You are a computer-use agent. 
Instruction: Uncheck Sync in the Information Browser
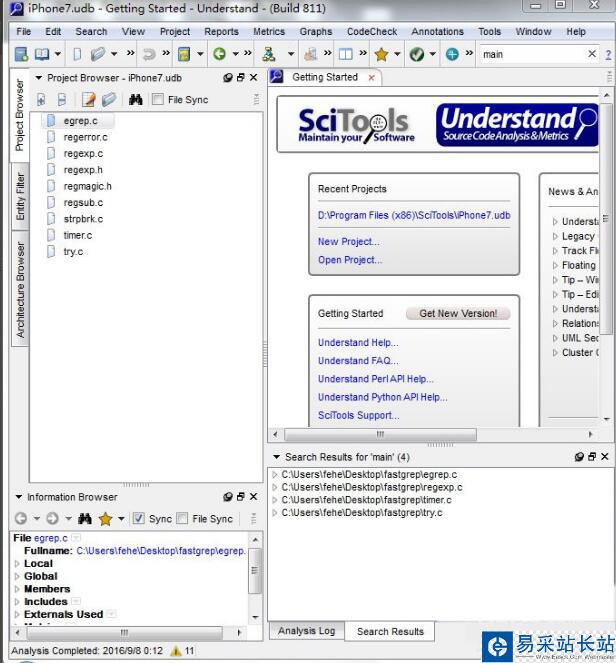pos(139,518)
